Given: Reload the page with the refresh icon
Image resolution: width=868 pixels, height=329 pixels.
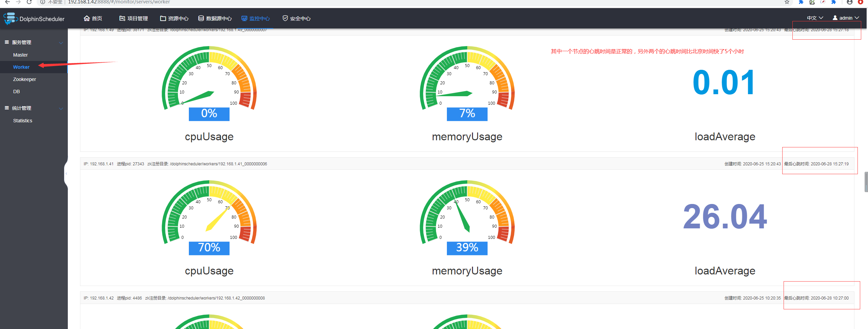Looking at the screenshot, I should (29, 2).
